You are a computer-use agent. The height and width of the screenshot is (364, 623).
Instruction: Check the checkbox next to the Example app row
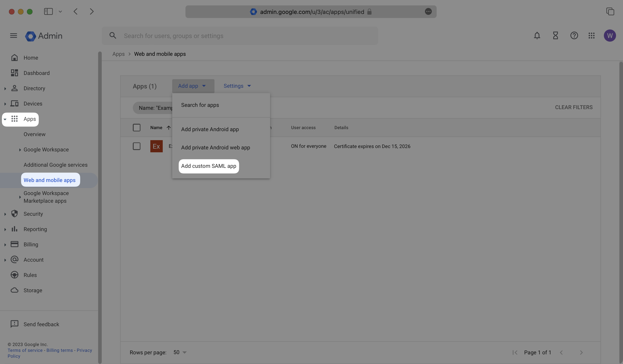136,146
